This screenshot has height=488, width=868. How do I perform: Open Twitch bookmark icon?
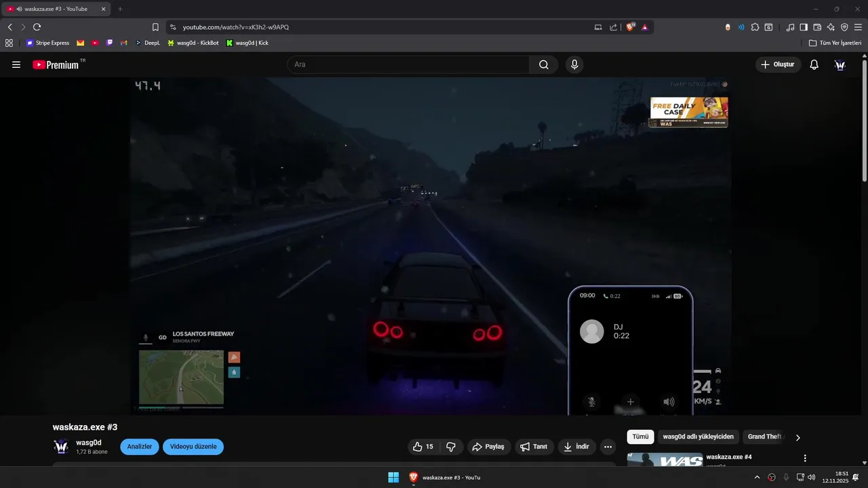click(110, 43)
